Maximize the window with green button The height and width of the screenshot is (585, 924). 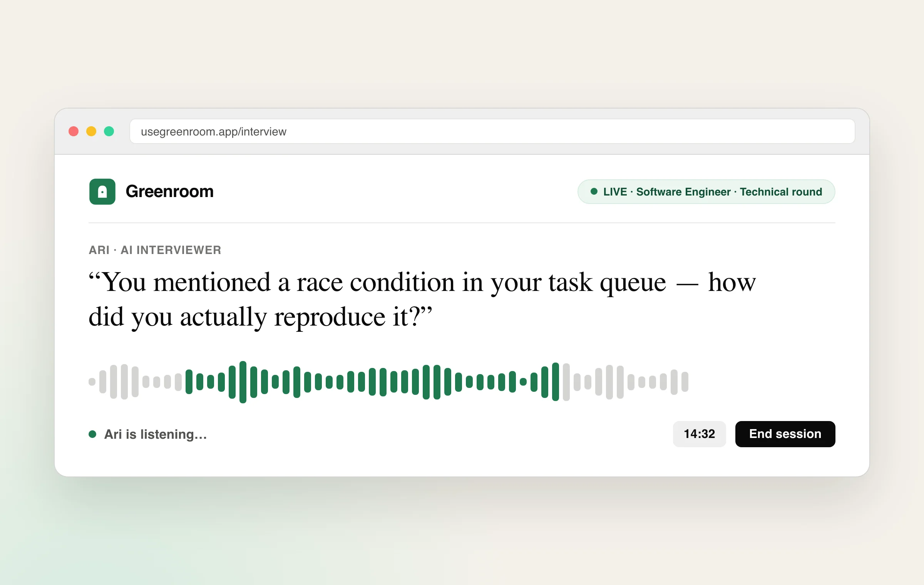pos(109,131)
